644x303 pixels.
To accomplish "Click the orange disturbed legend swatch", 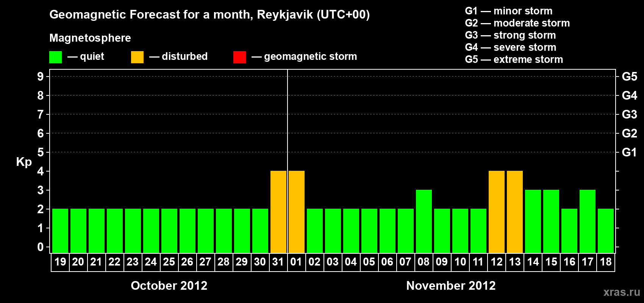I will [137, 57].
